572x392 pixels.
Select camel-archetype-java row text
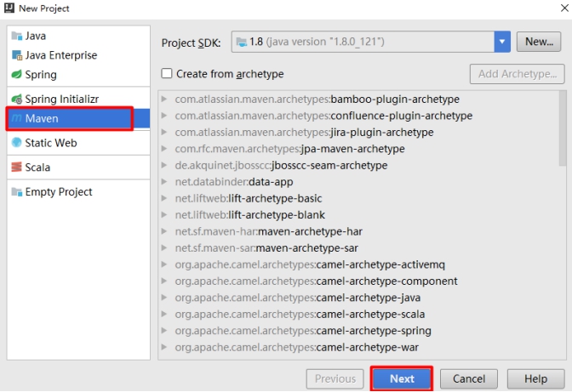pyautogui.click(x=298, y=298)
